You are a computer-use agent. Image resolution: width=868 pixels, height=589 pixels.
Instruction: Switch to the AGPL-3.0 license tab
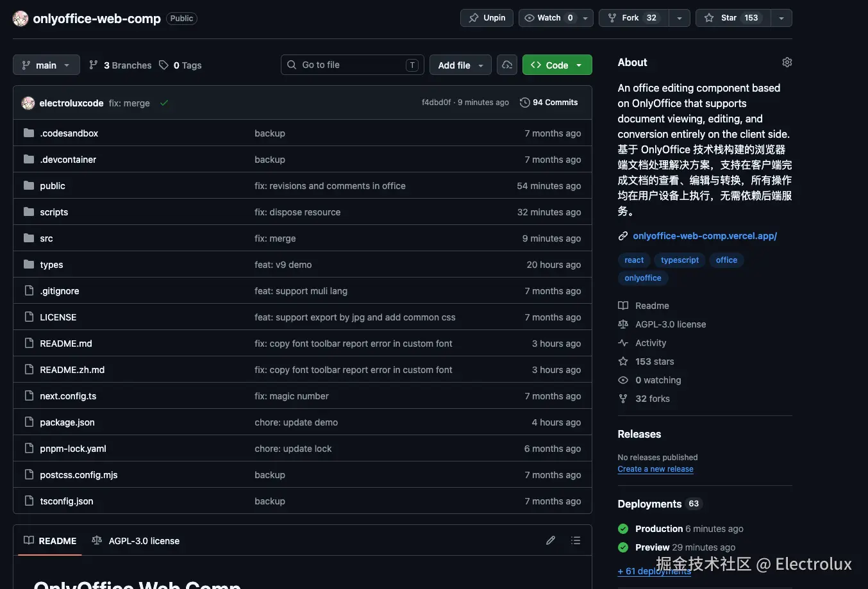136,540
